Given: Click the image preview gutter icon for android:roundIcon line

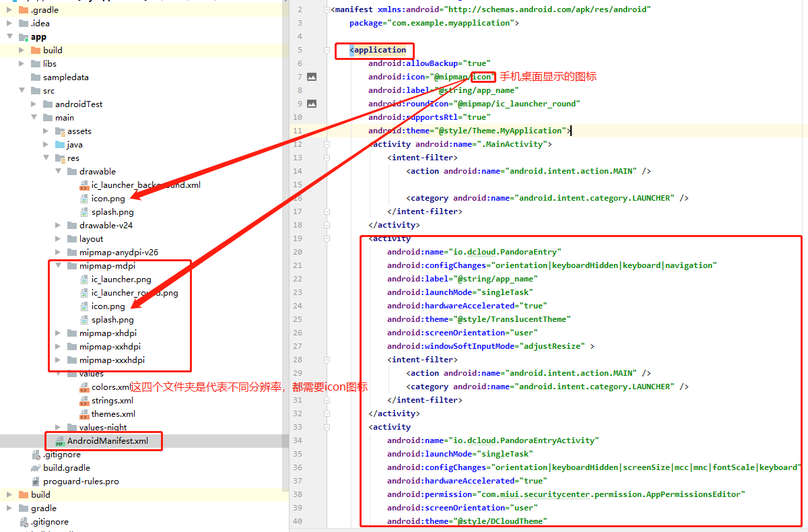Looking at the screenshot, I should (311, 104).
